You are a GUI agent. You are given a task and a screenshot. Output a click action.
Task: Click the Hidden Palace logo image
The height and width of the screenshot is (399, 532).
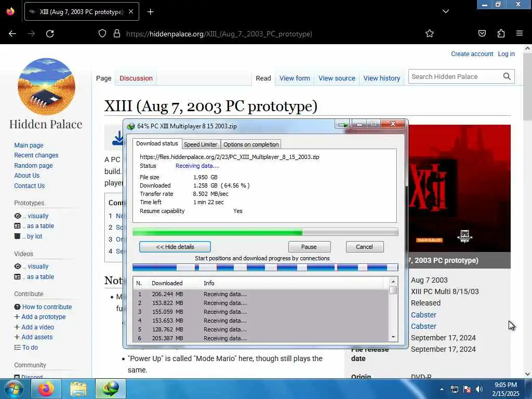46,87
